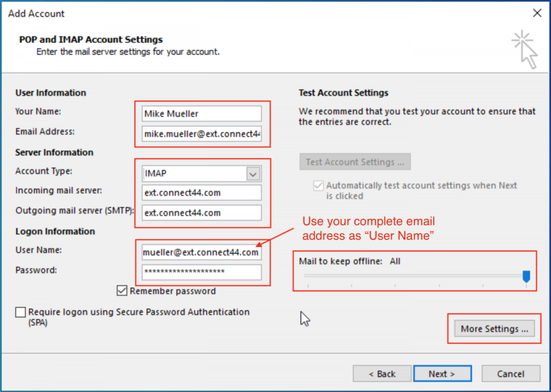
Task: Click the wizard cursor icon in header
Action: [x=525, y=49]
